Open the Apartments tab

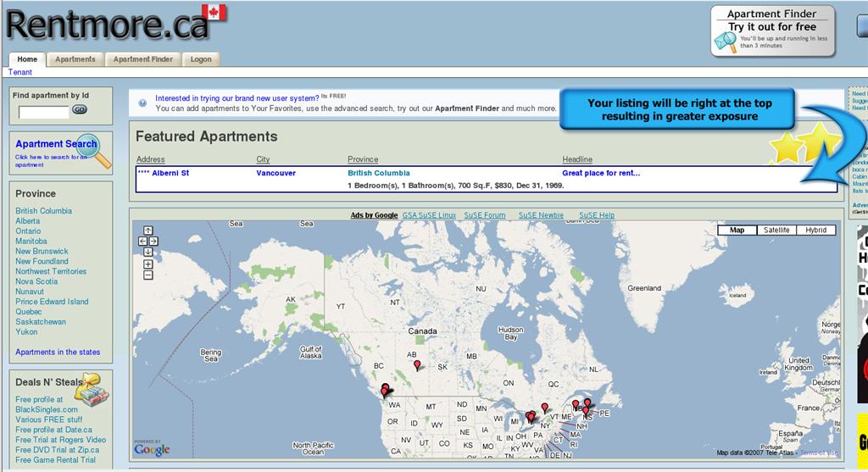coord(75,59)
